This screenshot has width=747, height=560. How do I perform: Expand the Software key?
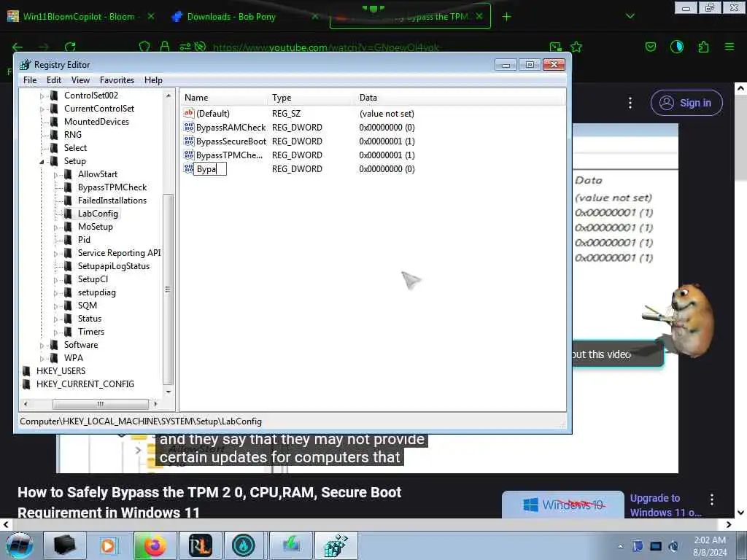[42, 345]
